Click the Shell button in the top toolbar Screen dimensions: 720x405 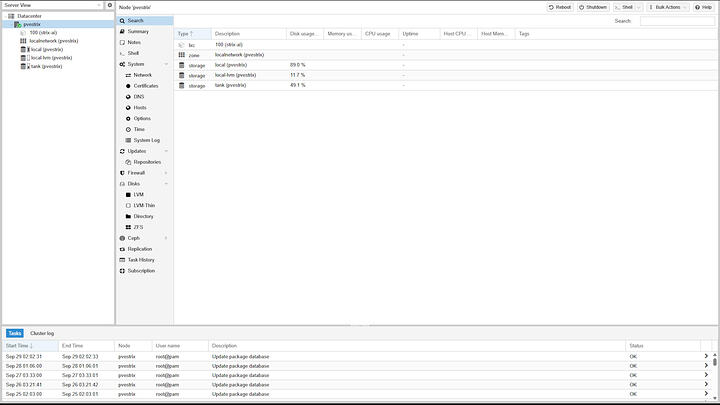(x=624, y=7)
